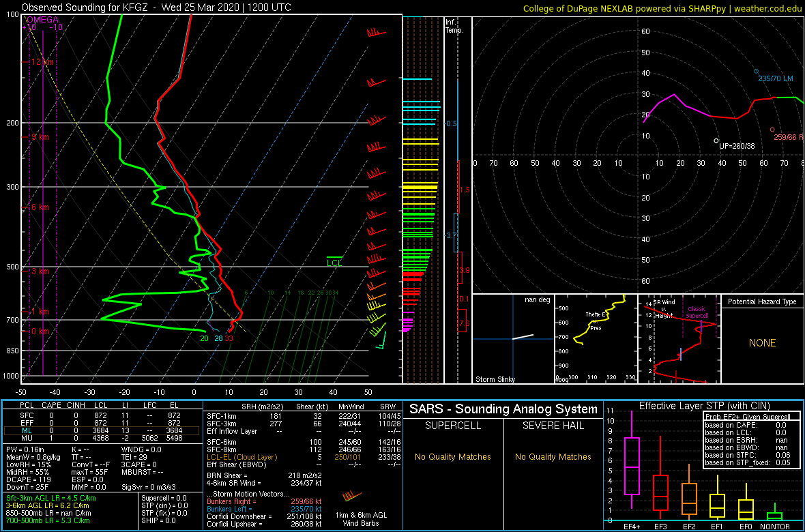
Task: Click the 1km & 6km wind barbs icon
Action: point(351,497)
